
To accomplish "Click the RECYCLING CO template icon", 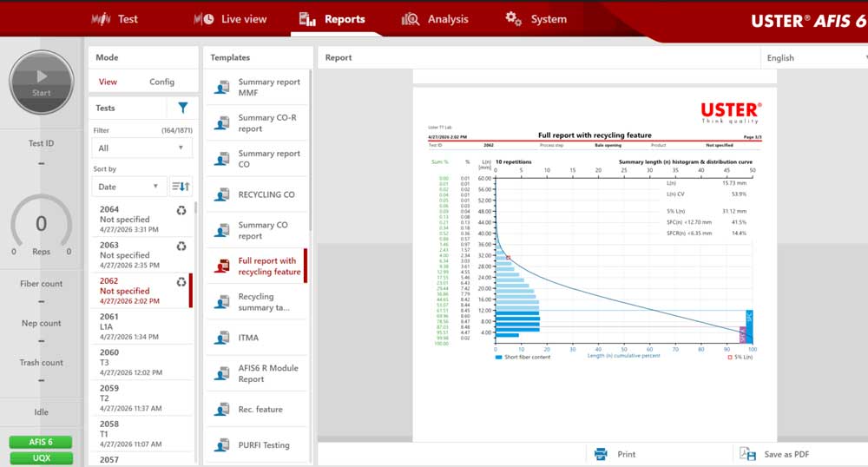I will (x=222, y=194).
